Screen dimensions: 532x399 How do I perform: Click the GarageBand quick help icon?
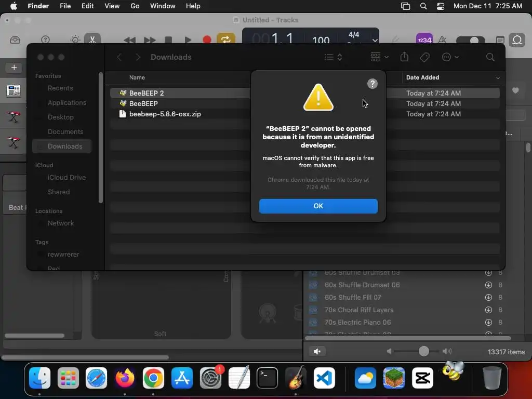45,39
